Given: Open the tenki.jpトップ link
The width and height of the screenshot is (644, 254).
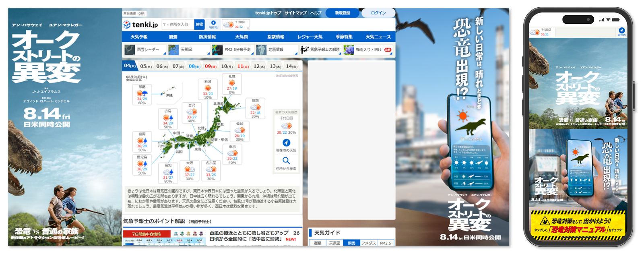Looking at the screenshot, I should coord(268,13).
